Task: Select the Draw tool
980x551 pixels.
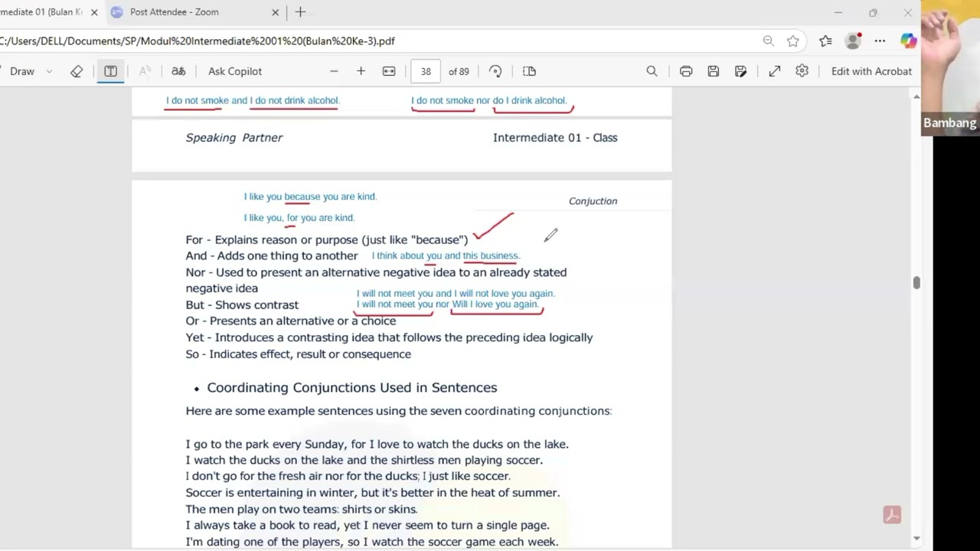Action: pyautogui.click(x=21, y=71)
